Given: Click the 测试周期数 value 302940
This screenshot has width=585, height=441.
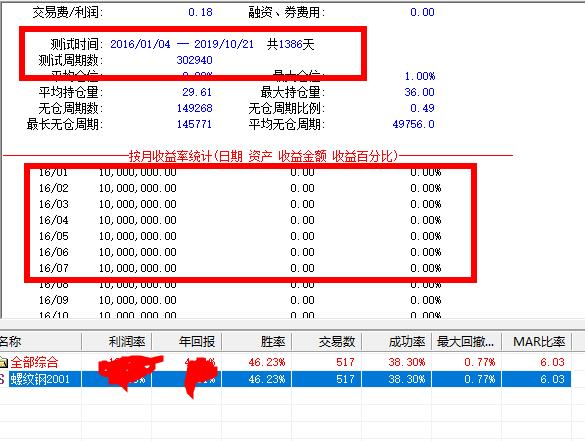Looking at the screenshot, I should [194, 60].
